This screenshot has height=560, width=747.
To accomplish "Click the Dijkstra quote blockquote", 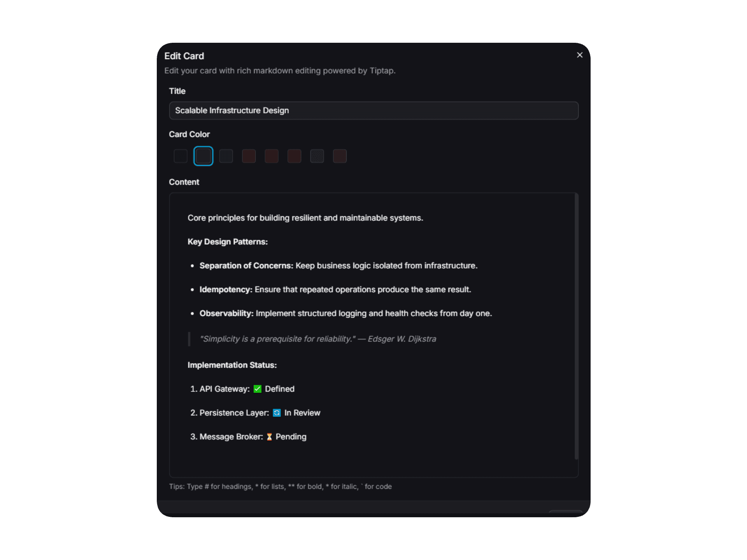I will click(317, 339).
